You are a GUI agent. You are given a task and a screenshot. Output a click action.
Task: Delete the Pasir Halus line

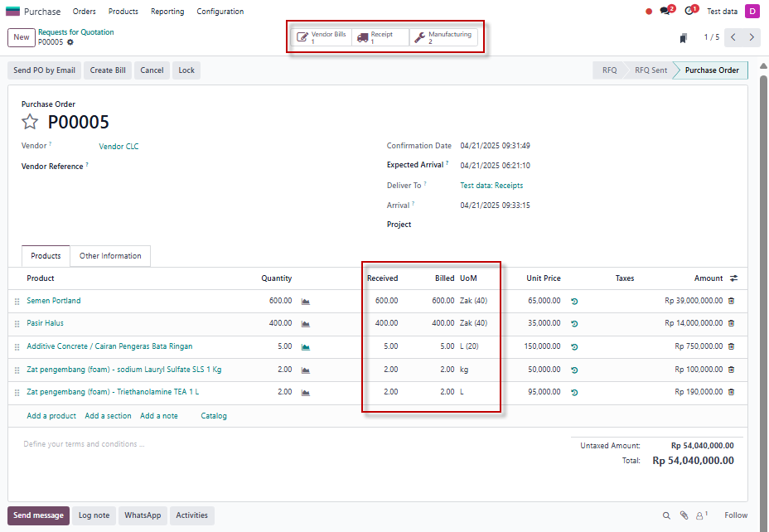coord(731,323)
